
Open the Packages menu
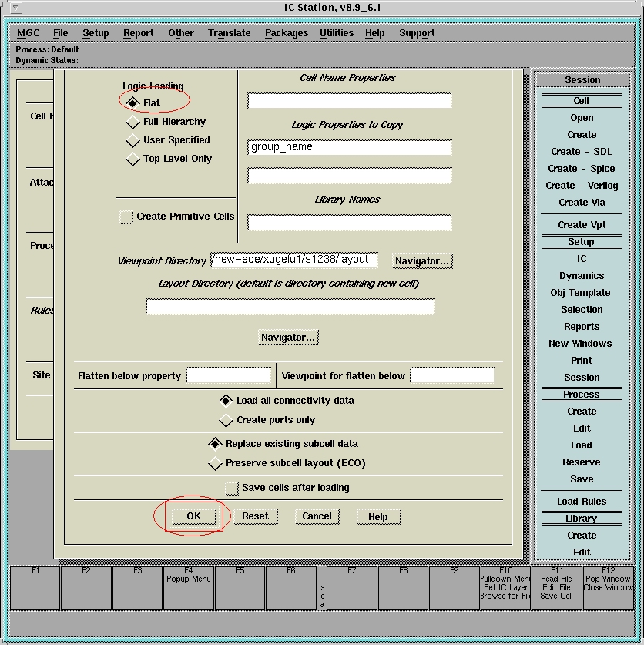point(286,33)
